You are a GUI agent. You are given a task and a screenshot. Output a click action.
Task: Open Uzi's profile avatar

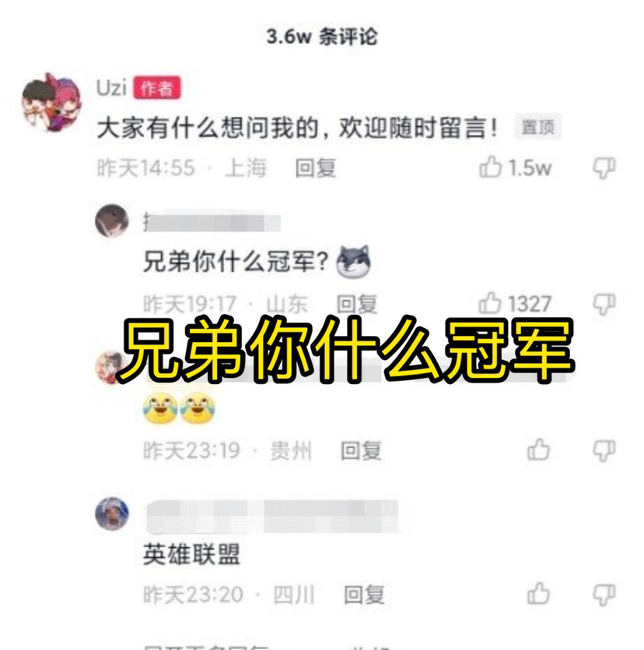click(x=52, y=102)
